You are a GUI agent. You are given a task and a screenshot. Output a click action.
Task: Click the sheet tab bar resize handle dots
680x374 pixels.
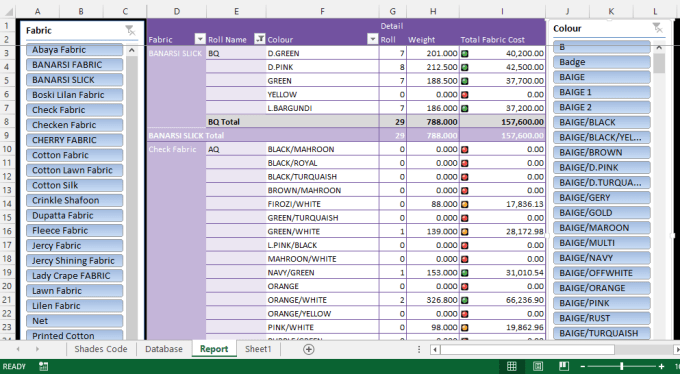tap(419, 349)
